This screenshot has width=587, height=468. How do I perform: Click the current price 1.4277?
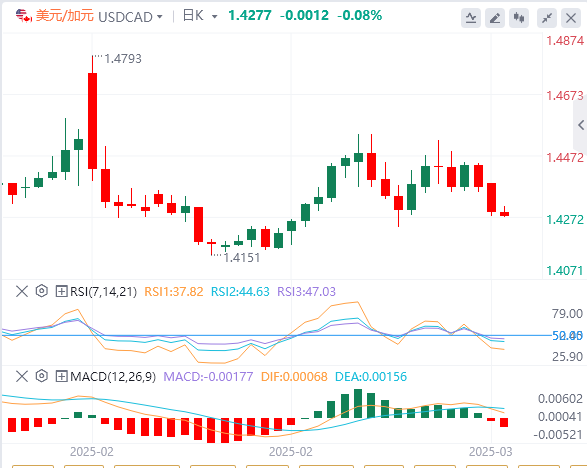250,15
